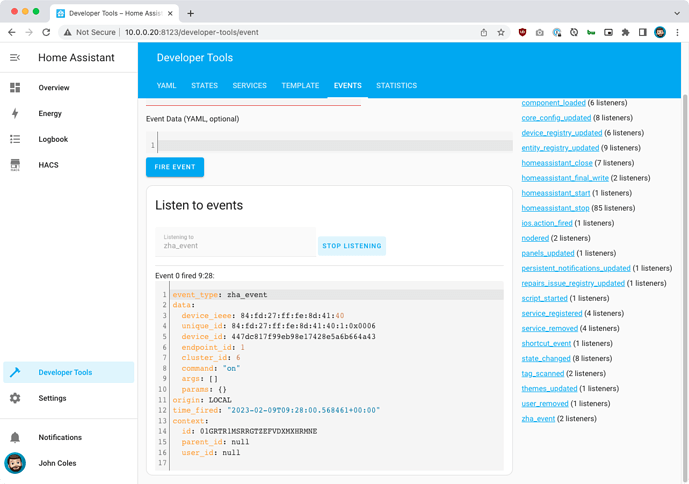
Task: Select the zha_event link in event list
Action: coord(538,419)
